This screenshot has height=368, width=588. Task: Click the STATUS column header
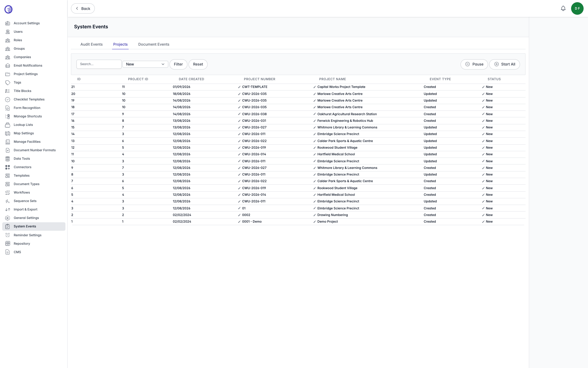click(x=494, y=79)
